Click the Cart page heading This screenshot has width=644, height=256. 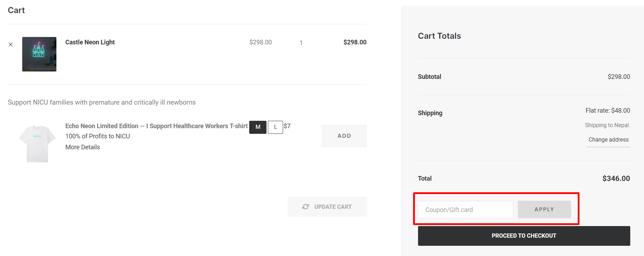(16, 10)
